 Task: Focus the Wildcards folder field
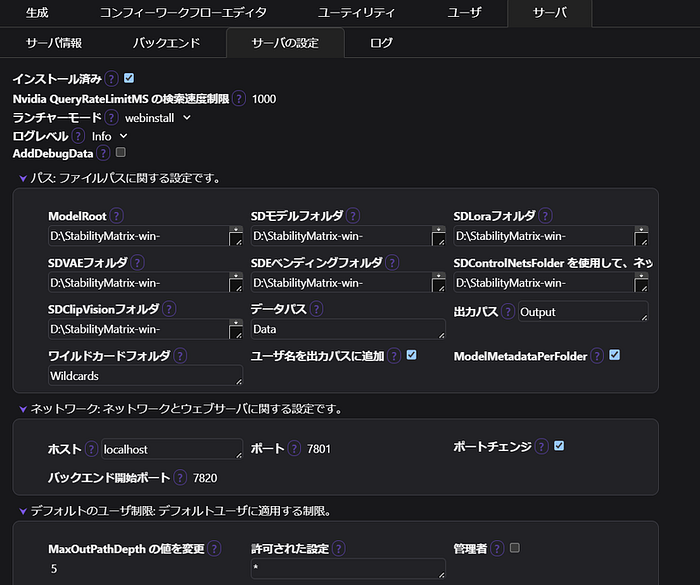click(146, 376)
